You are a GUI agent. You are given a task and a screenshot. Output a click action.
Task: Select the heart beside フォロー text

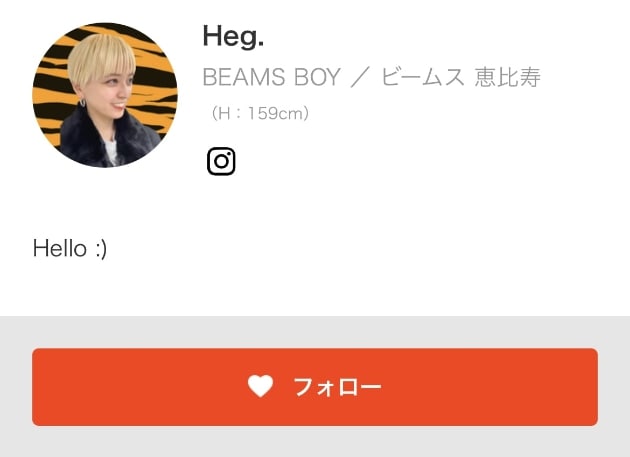[260, 386]
